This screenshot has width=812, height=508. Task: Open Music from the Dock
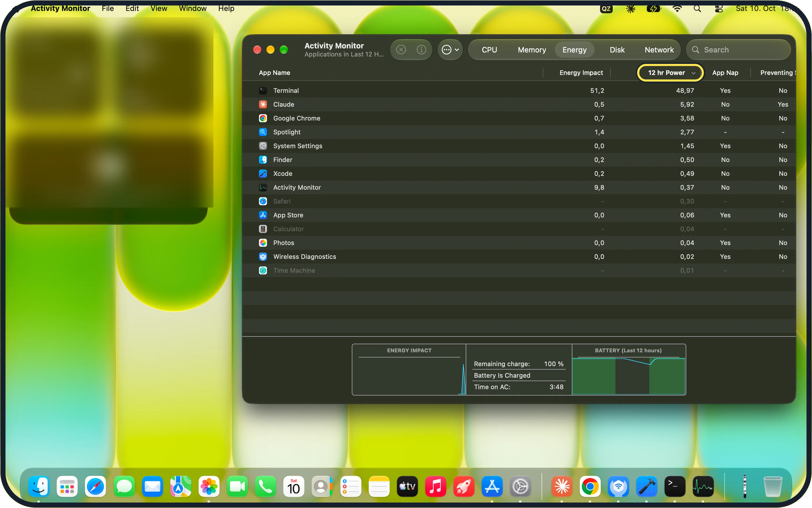coord(435,486)
